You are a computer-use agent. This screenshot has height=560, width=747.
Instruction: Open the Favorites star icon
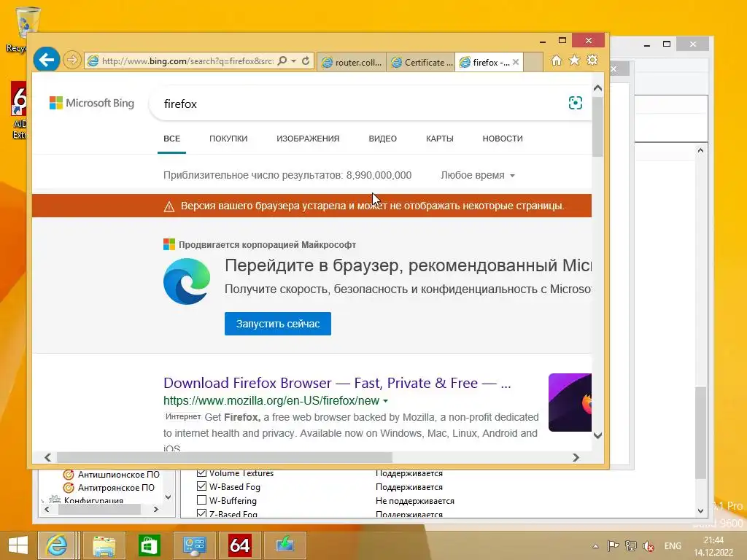coord(575,61)
